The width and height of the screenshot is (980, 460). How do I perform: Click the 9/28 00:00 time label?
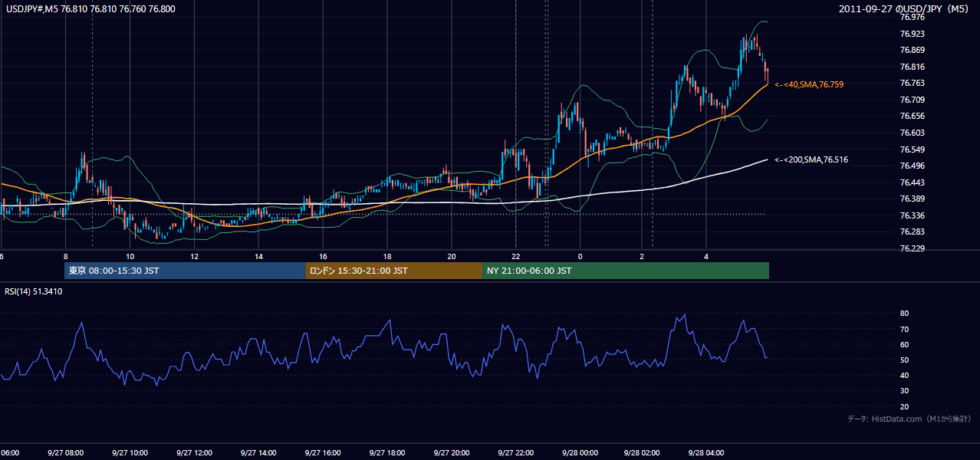[x=580, y=452]
